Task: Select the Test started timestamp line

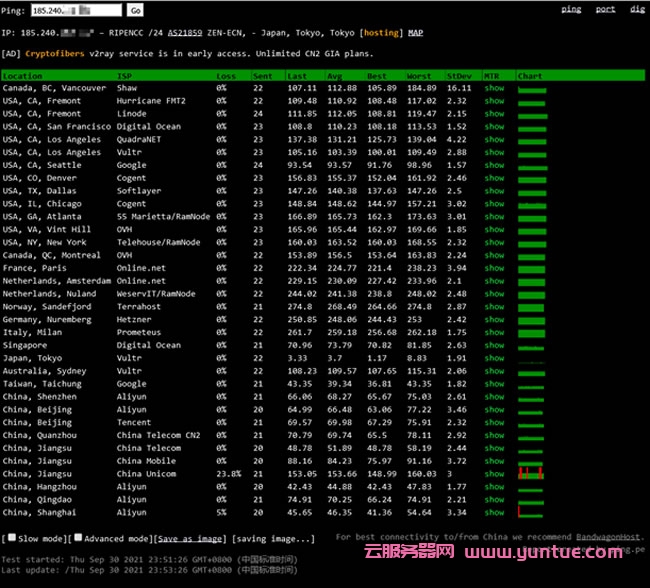Action: click(149, 559)
